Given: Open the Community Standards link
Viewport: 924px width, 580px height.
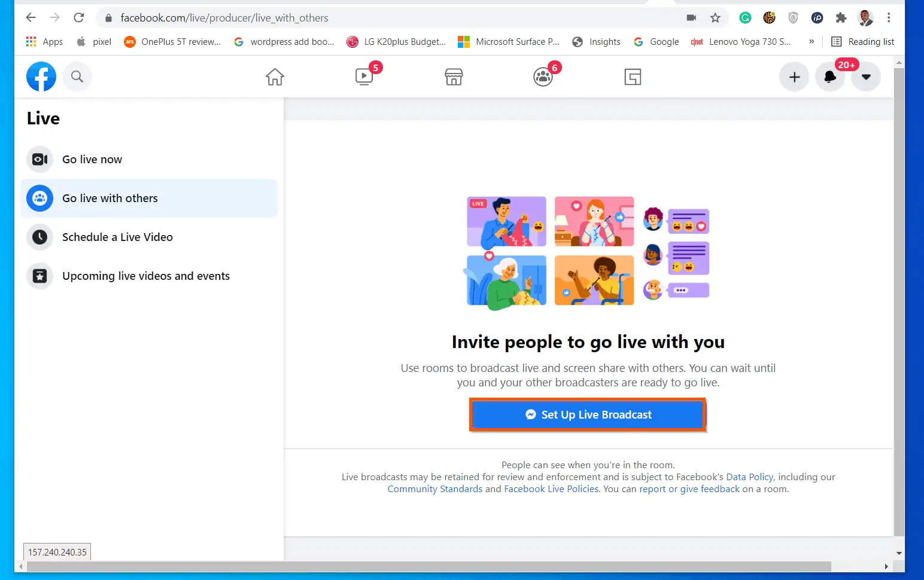Looking at the screenshot, I should [434, 489].
